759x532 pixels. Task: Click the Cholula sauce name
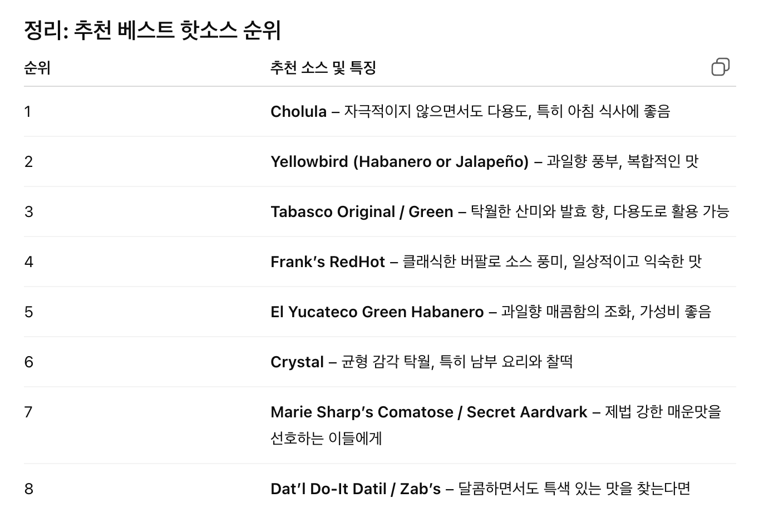click(x=298, y=111)
